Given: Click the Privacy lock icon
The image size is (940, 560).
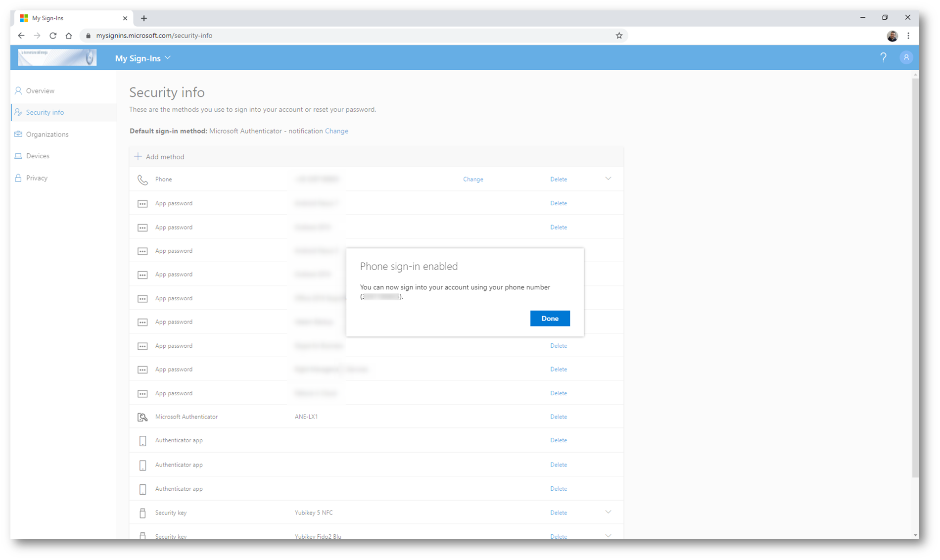Looking at the screenshot, I should click(18, 178).
